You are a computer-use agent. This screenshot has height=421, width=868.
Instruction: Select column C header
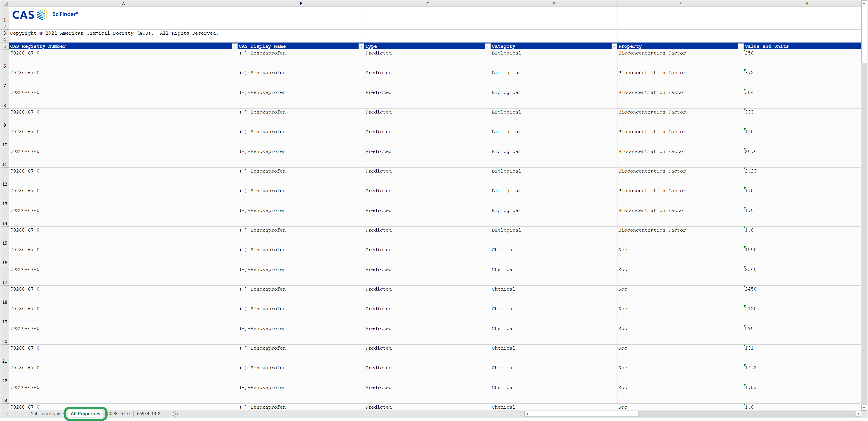(x=427, y=3)
